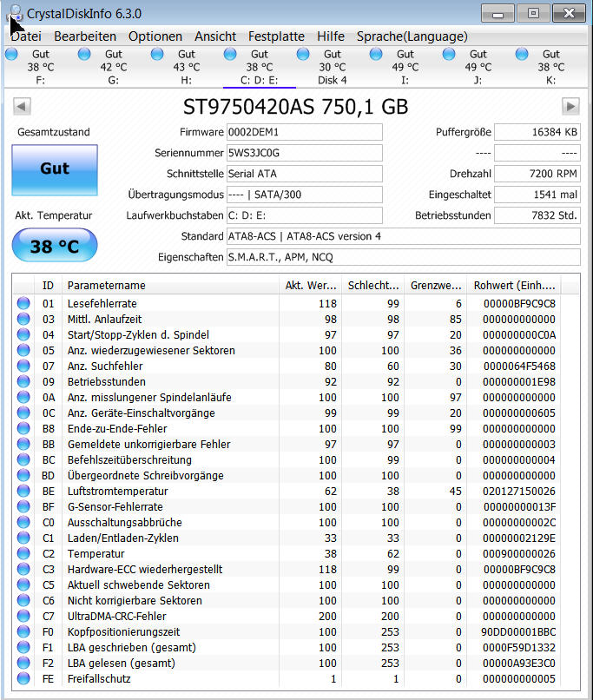This screenshot has height=700, width=593.
Task: Click the Betriebsstunden field 7832 Std.
Action: pyautogui.click(x=537, y=215)
